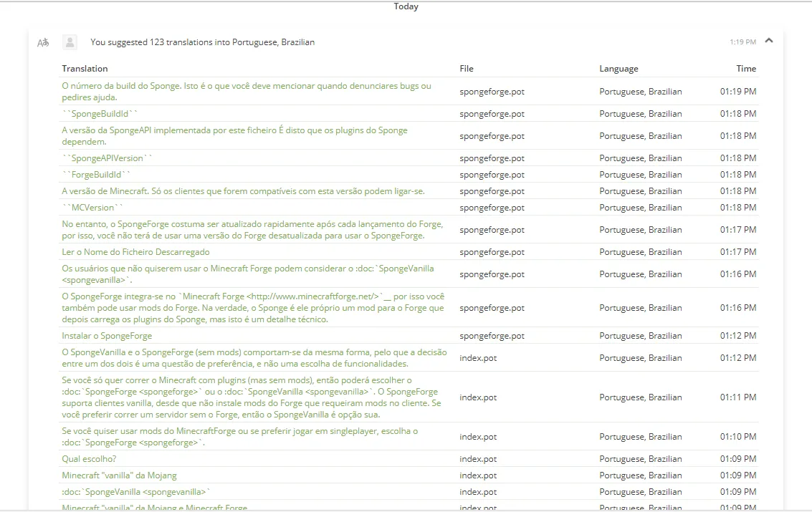This screenshot has height=512, width=812.
Task: Open translation 'Minecraft "vanilla" da Mojang'
Action: pos(119,475)
